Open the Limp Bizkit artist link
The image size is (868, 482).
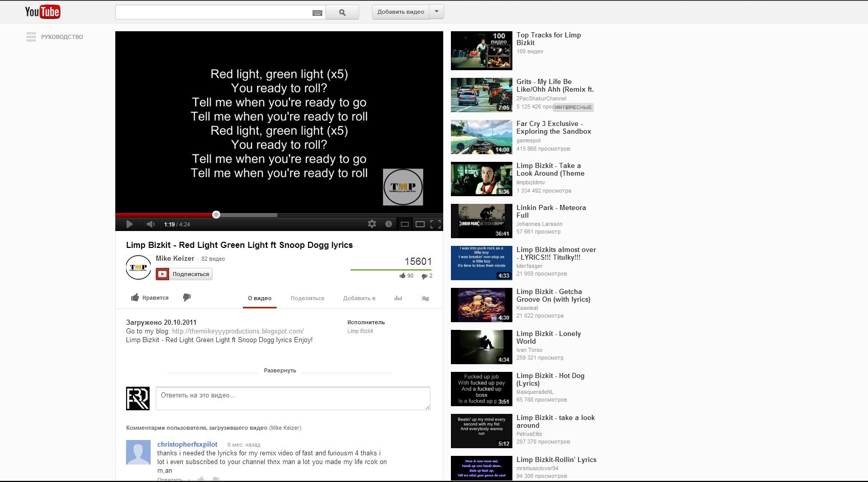click(x=360, y=331)
